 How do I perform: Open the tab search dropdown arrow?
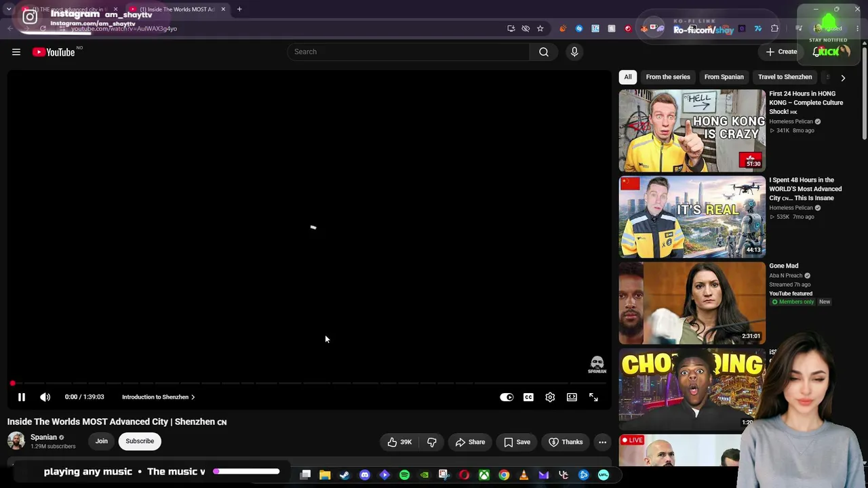pos(8,9)
